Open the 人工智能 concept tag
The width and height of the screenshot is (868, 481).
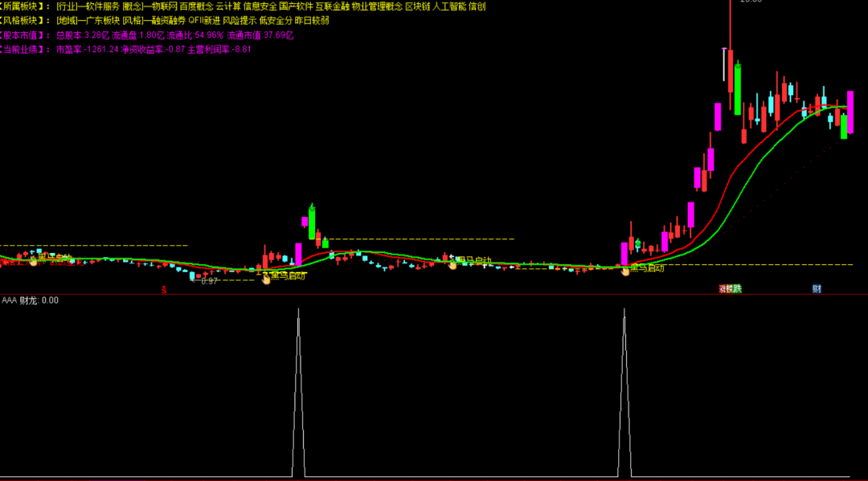point(449,6)
